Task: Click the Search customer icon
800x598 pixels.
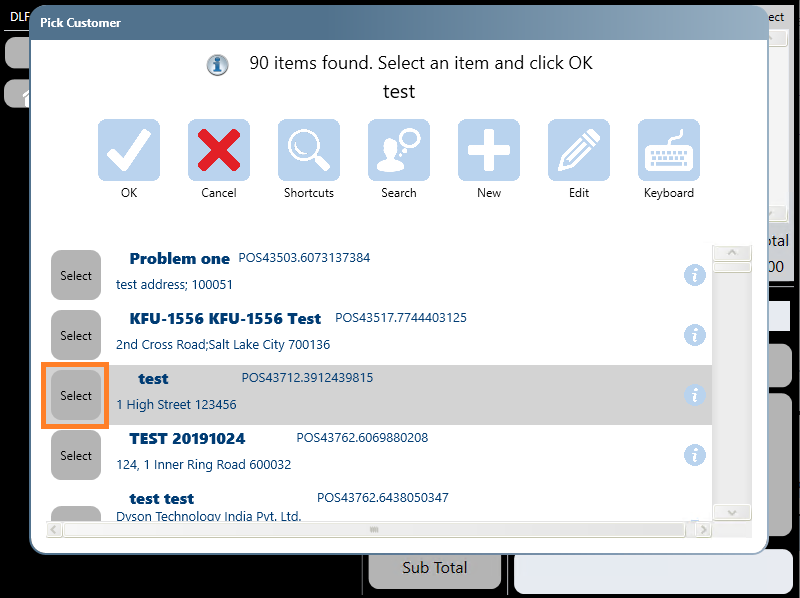Action: (399, 151)
